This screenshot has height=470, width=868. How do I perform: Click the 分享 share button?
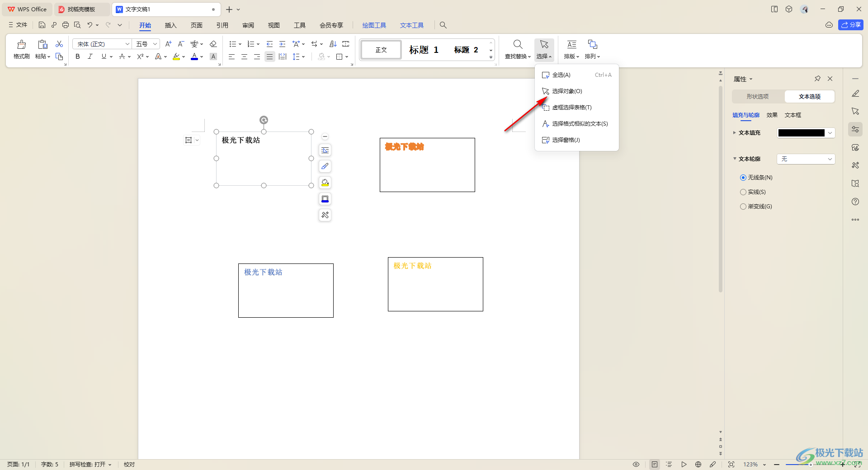coord(851,25)
